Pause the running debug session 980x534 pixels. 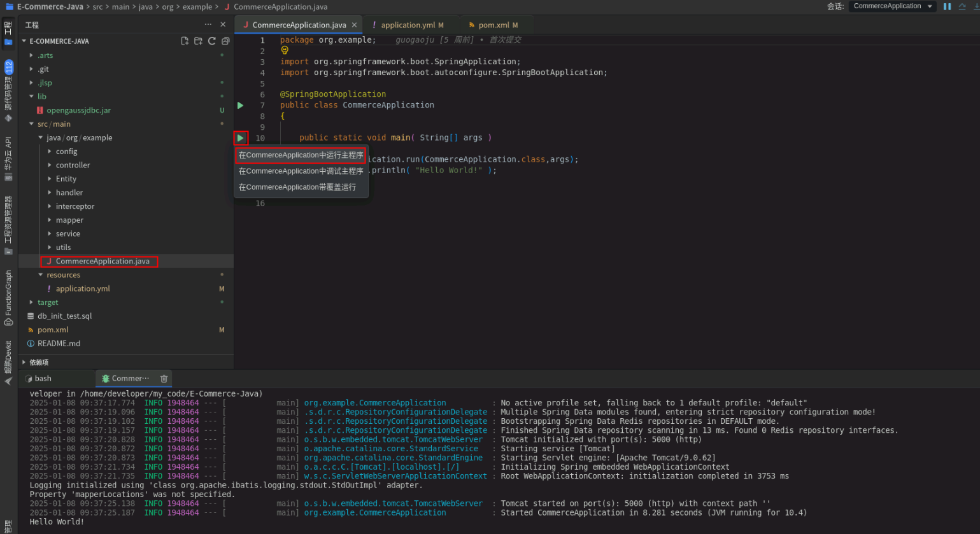tap(947, 6)
